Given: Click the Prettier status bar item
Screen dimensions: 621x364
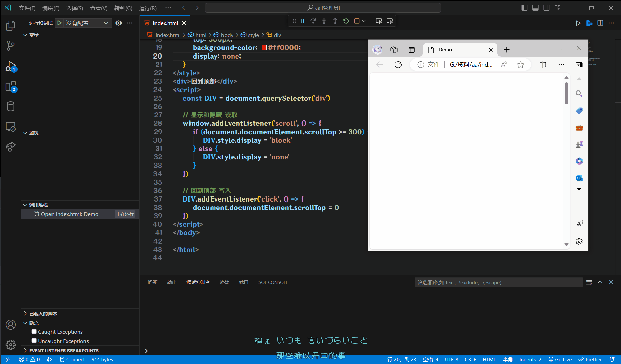Looking at the screenshot, I should point(590,359).
